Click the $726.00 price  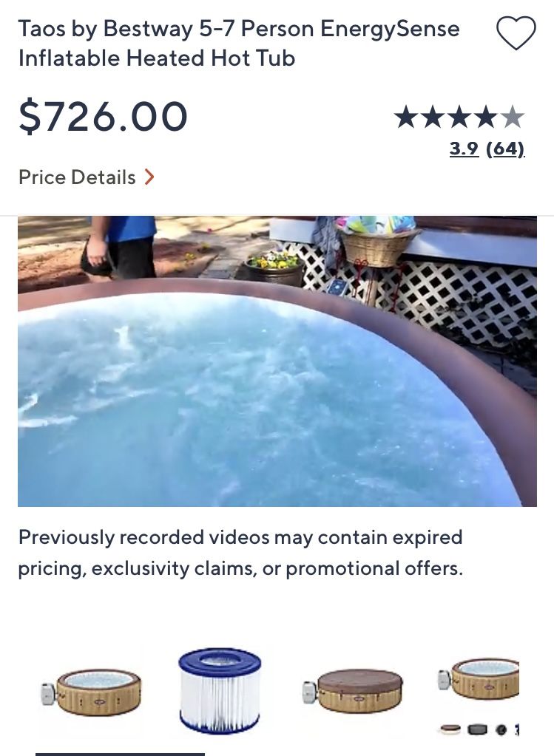[x=103, y=117]
